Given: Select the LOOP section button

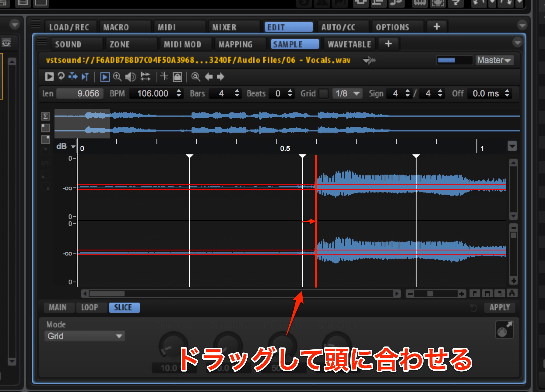Looking at the screenshot, I should click(x=91, y=307).
